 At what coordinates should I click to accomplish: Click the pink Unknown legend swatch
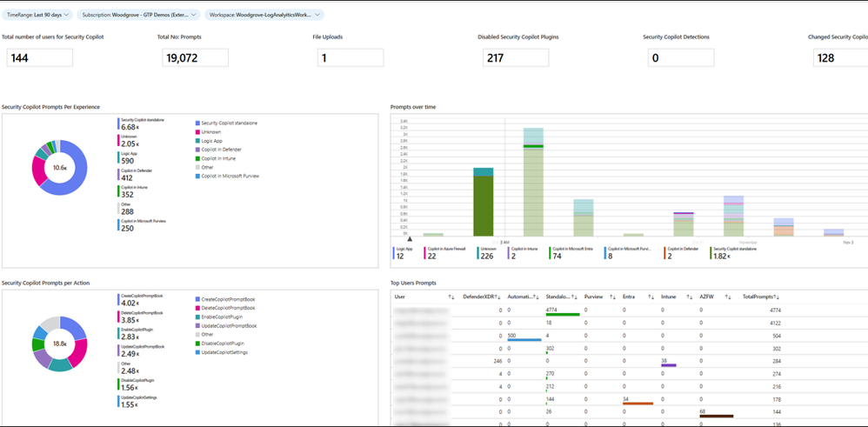click(197, 132)
